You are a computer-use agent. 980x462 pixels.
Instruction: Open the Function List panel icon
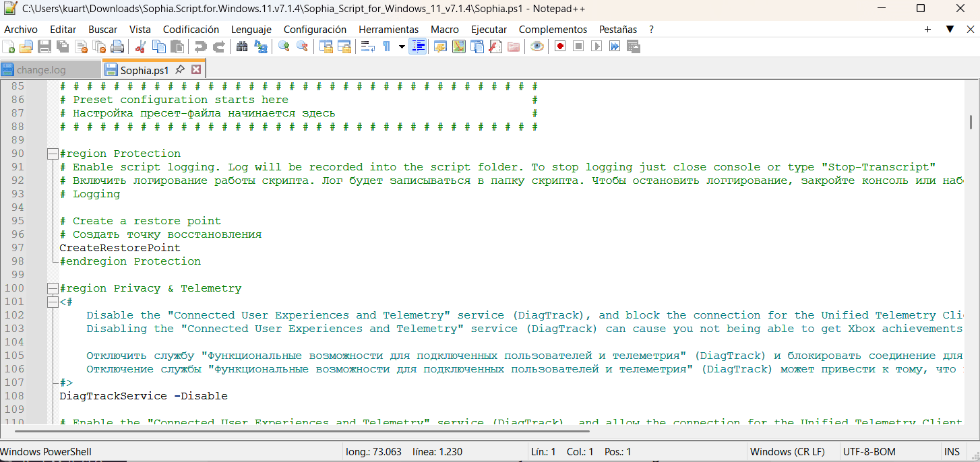495,46
